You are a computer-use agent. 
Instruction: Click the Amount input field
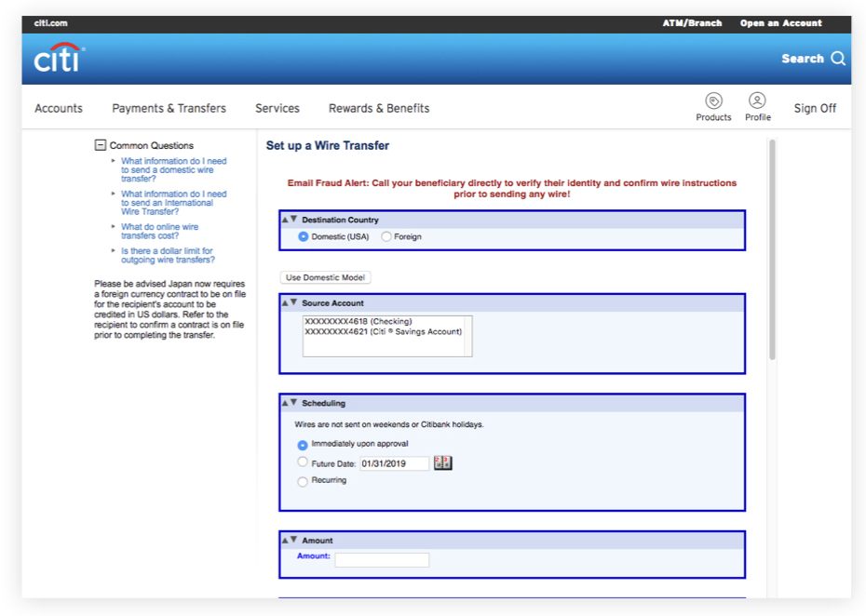pyautogui.click(x=382, y=560)
